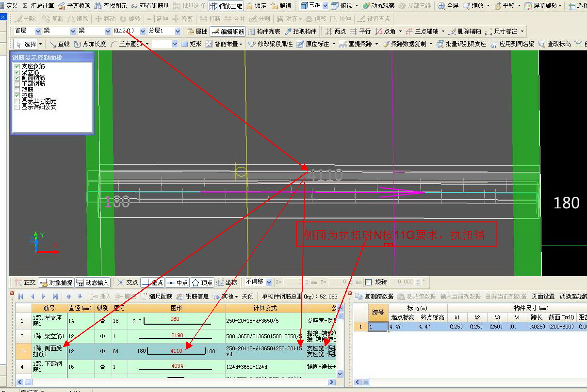Check 显示详细公式 checkbox
This screenshot has width=587, height=392.
click(x=17, y=107)
